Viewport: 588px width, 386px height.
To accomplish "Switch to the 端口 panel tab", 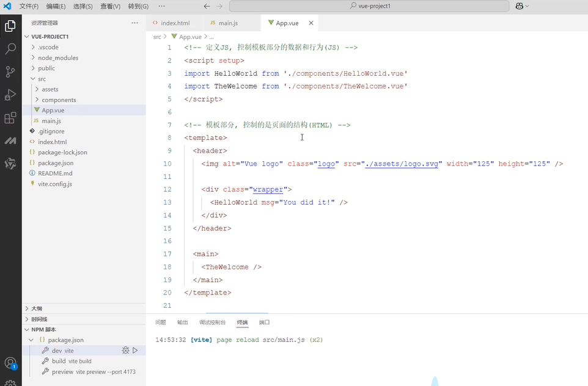I will [x=265, y=322].
